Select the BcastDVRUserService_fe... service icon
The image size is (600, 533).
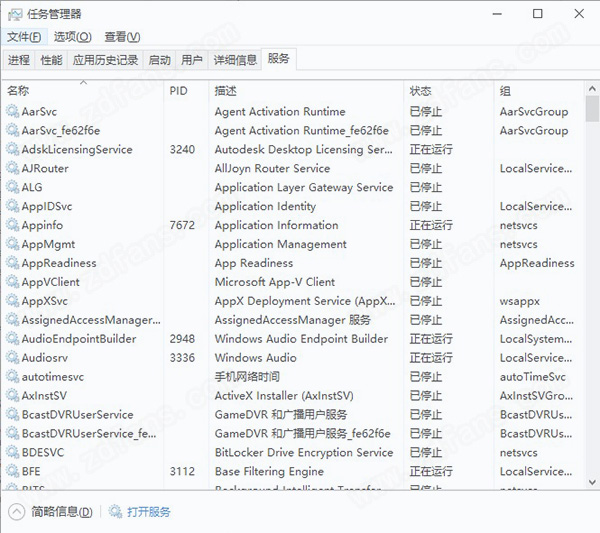click(x=13, y=434)
